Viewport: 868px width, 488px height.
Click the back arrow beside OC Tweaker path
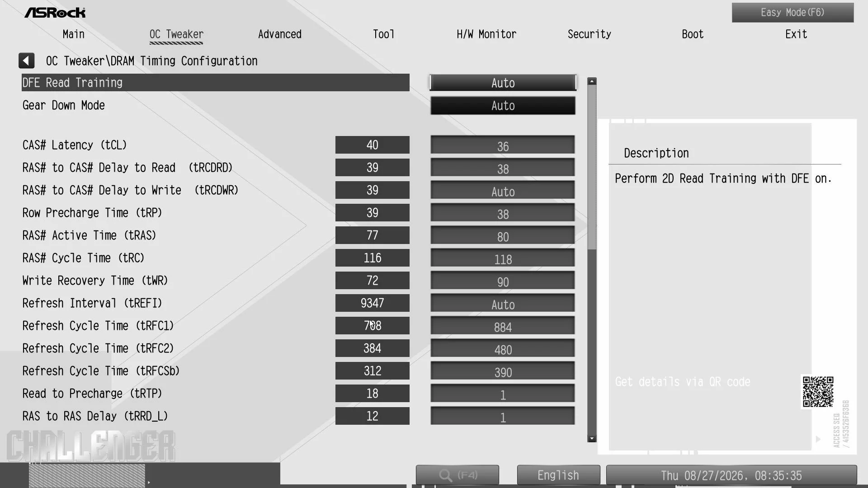pyautogui.click(x=26, y=61)
